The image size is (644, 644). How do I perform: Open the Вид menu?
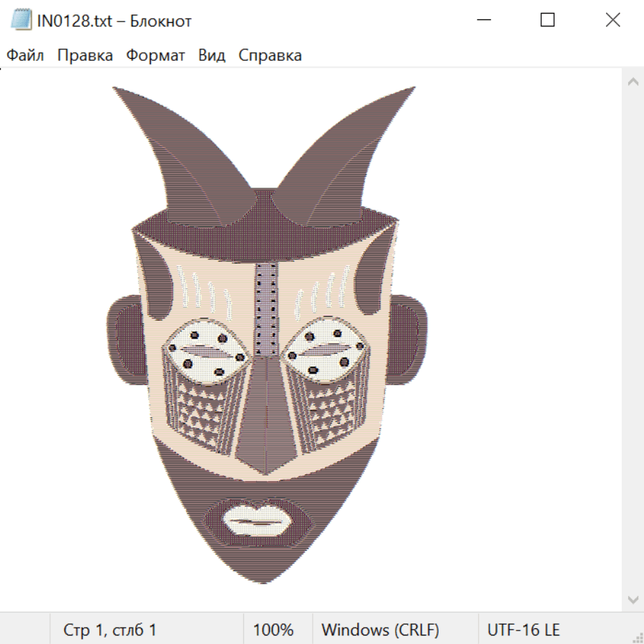(212, 56)
